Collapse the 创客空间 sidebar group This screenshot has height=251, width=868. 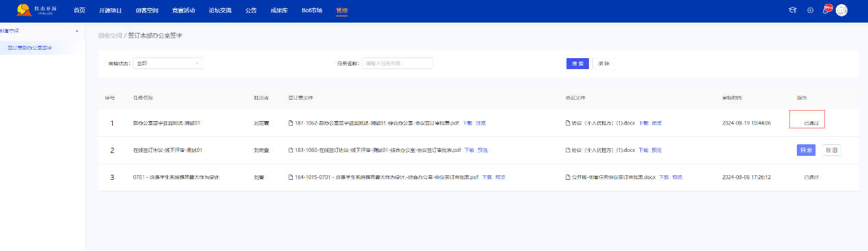click(x=77, y=31)
